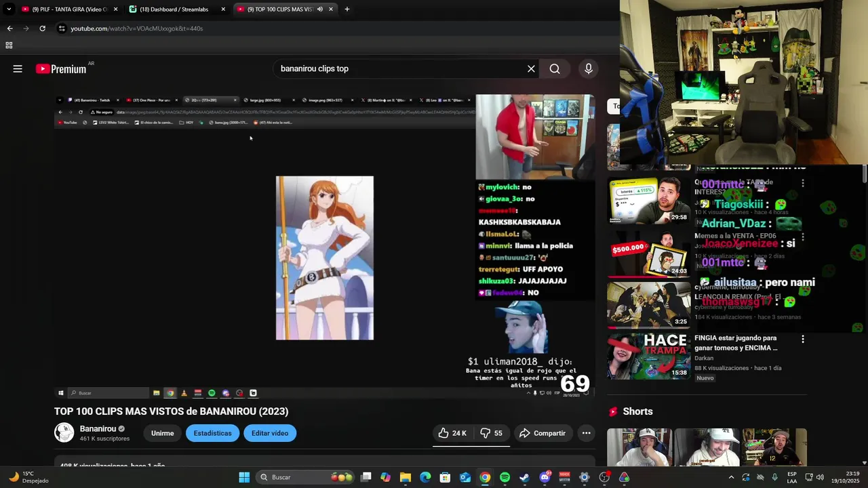
Task: Switch to PILF - TANTA GIRA tab
Action: [x=70, y=9]
